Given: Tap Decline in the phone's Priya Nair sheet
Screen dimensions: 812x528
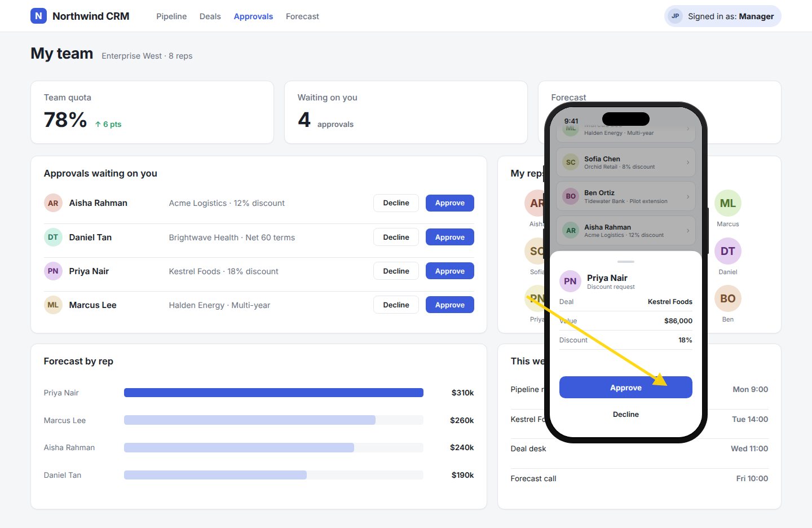Looking at the screenshot, I should tap(626, 414).
